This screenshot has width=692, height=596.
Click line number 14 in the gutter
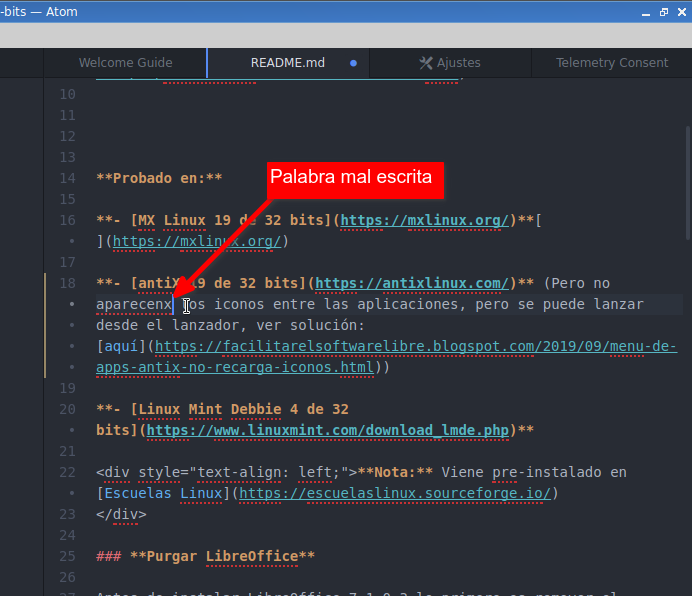pos(68,178)
